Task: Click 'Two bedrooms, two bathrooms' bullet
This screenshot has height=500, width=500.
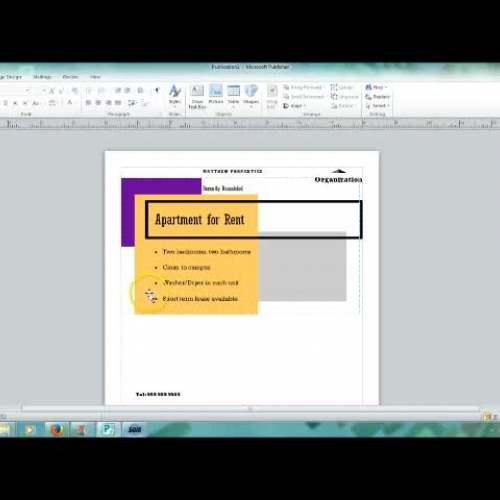Action: 206,252
